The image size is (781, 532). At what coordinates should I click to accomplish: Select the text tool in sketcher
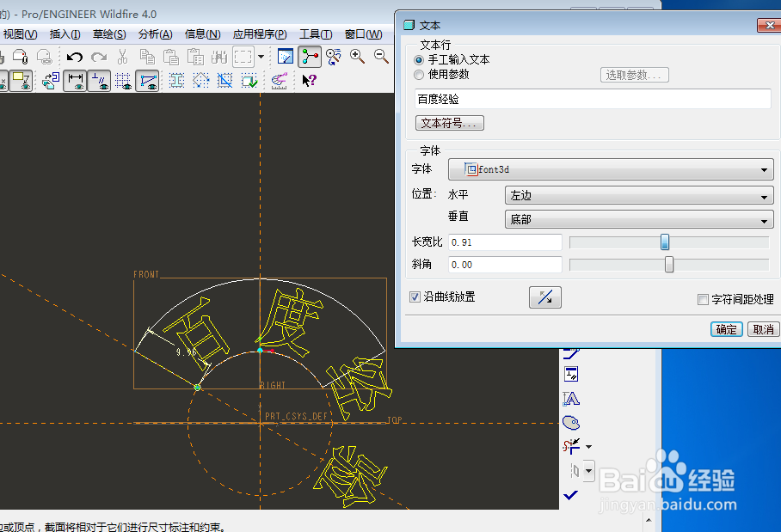click(x=571, y=398)
